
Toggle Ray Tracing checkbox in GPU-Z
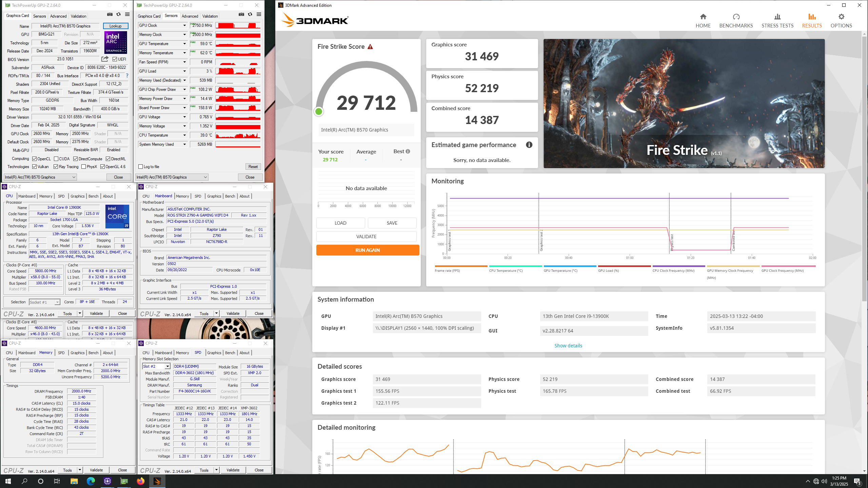point(56,167)
